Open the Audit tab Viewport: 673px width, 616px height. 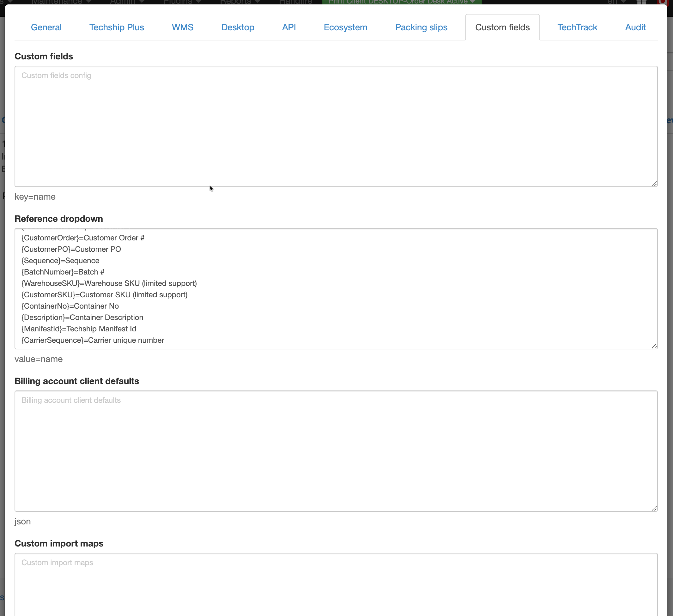tap(635, 27)
